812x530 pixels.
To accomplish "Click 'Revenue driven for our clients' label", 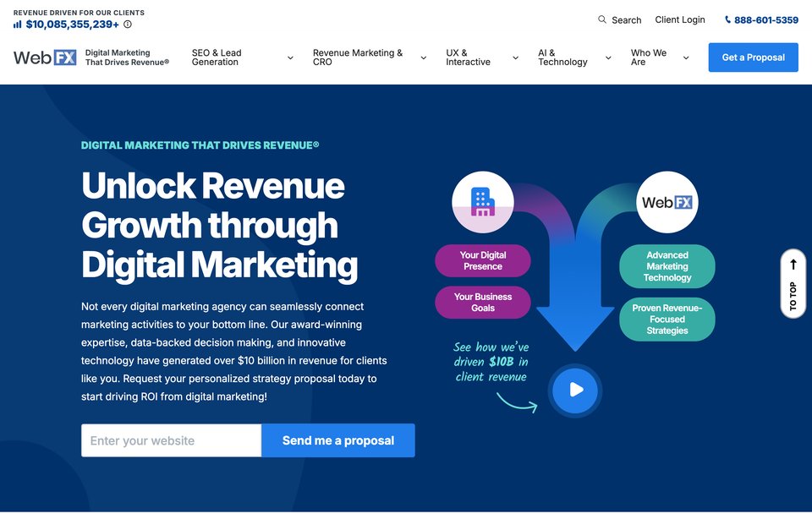I will [x=79, y=13].
